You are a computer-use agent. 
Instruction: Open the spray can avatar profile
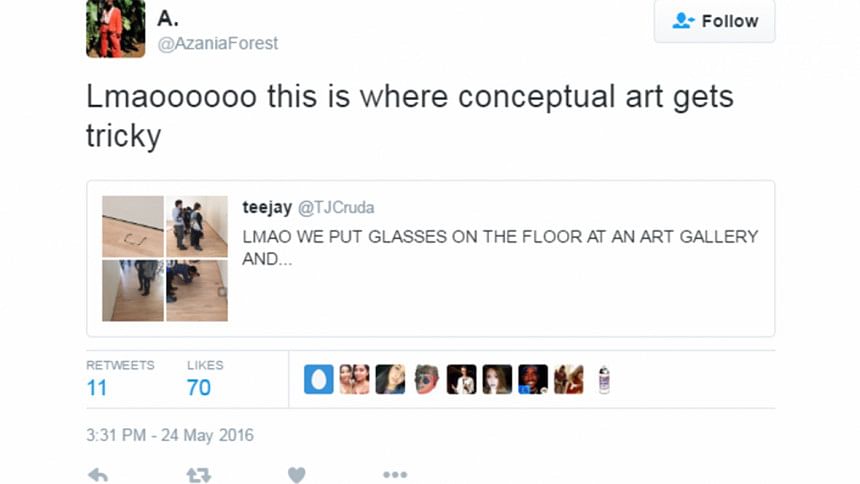pyautogui.click(x=604, y=379)
